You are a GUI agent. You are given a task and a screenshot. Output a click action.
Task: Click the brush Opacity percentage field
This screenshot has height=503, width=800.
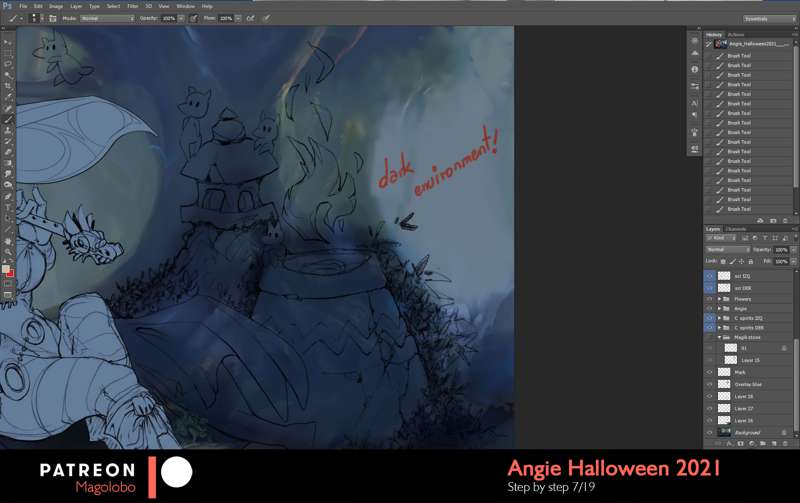[x=167, y=18]
